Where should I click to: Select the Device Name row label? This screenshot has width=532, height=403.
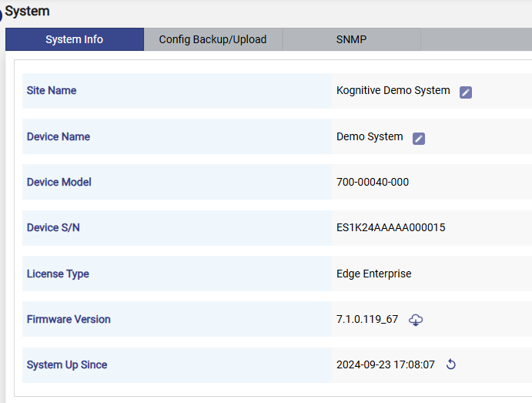pyautogui.click(x=59, y=136)
